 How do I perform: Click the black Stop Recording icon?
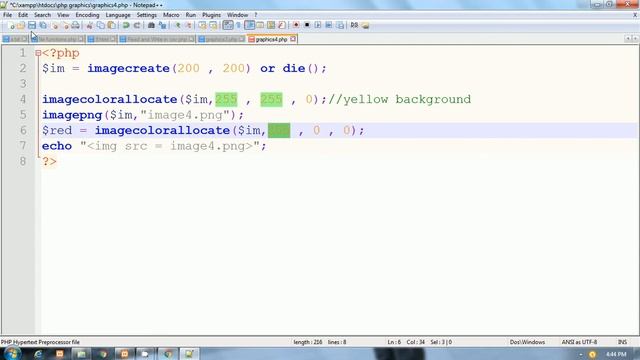[307, 25]
